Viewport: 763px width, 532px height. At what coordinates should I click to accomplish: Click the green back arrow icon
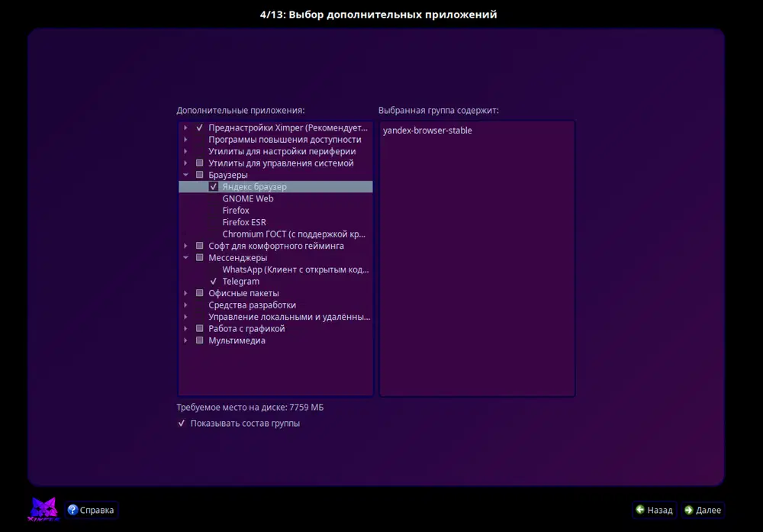(640, 510)
